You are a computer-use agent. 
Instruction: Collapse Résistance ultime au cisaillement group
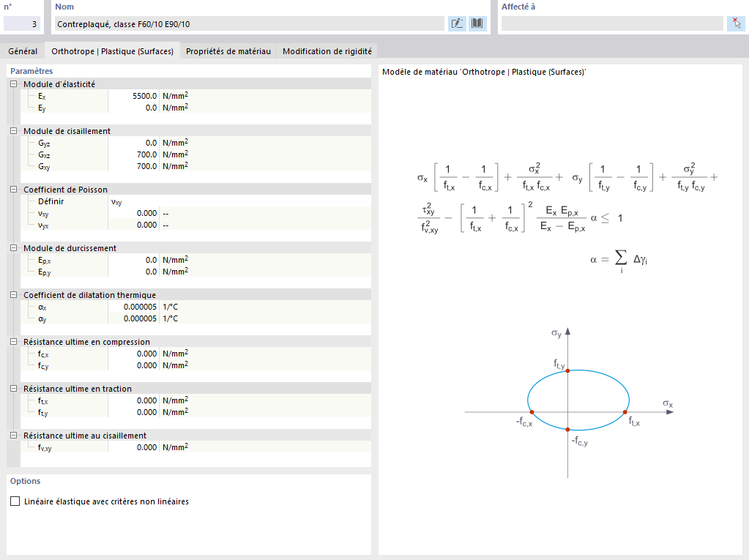14,436
